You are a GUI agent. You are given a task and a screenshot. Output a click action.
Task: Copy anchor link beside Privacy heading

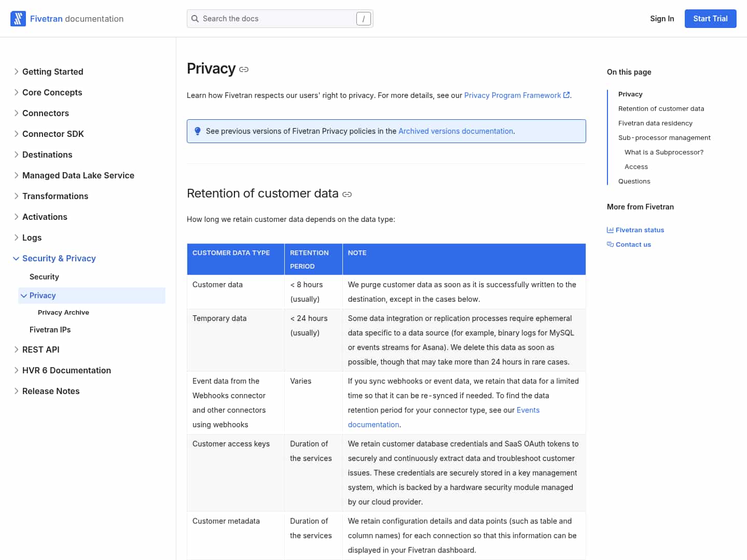(x=244, y=69)
